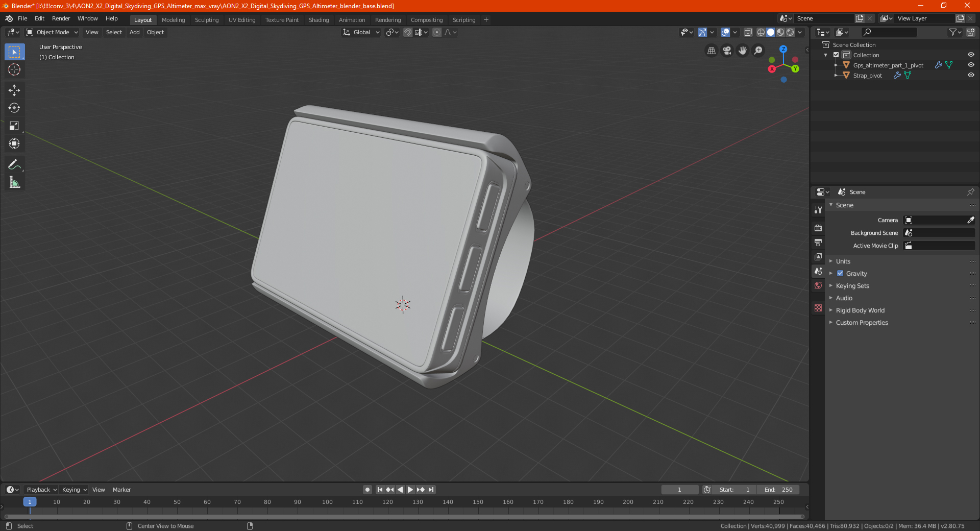Viewport: 980px width, 531px height.
Task: Expand Gps_altimeter_part_1_pivot tree row
Action: pyautogui.click(x=836, y=65)
